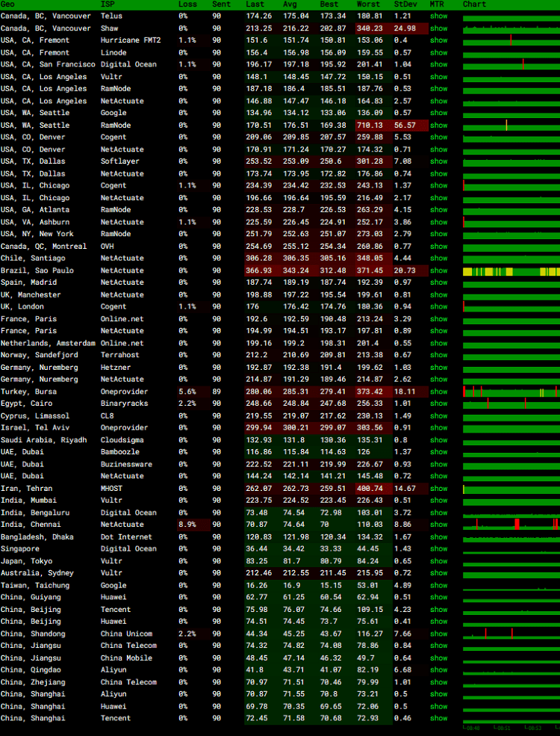Open show link for Iran Tehran MHOST
This screenshot has width=560, height=736.
click(438, 488)
